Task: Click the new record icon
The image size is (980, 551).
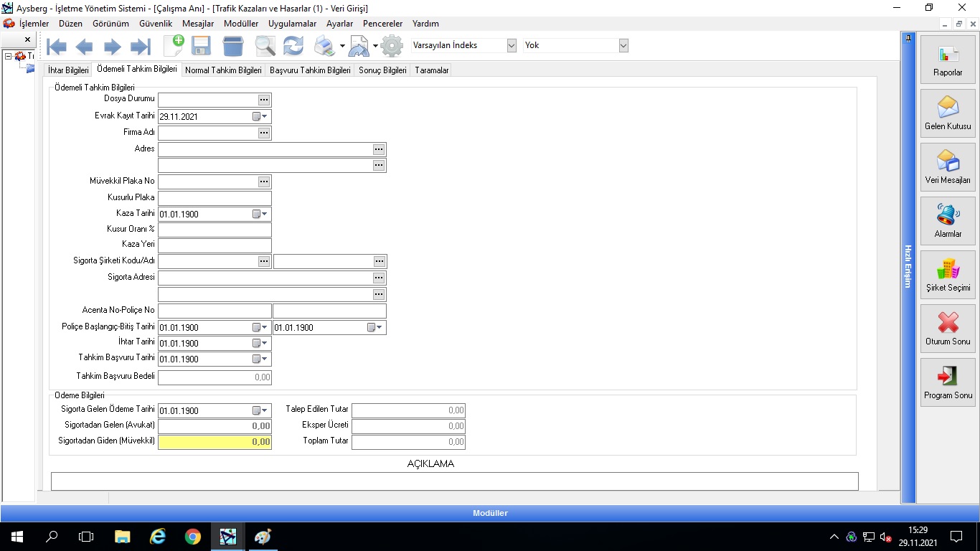Action: 174,46
